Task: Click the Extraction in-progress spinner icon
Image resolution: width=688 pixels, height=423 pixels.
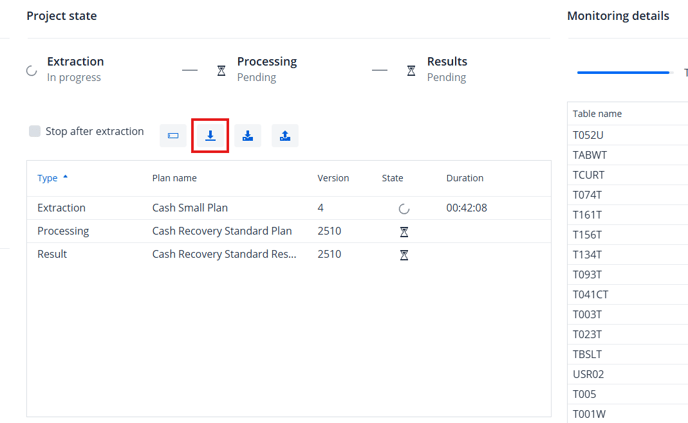Action: tap(32, 71)
